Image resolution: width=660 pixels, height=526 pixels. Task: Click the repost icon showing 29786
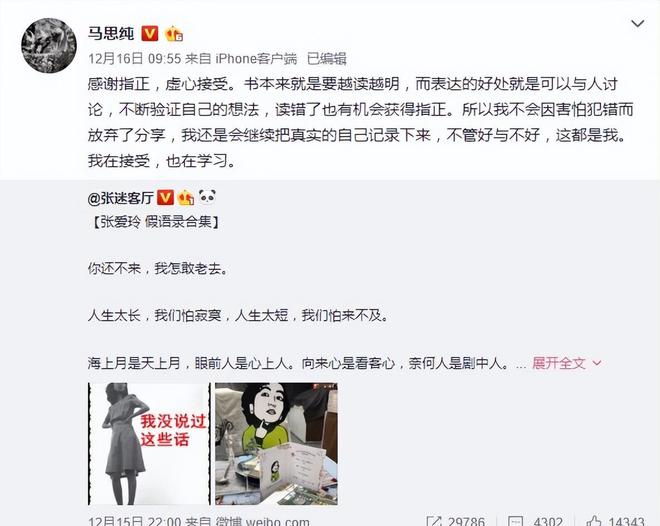(x=434, y=522)
